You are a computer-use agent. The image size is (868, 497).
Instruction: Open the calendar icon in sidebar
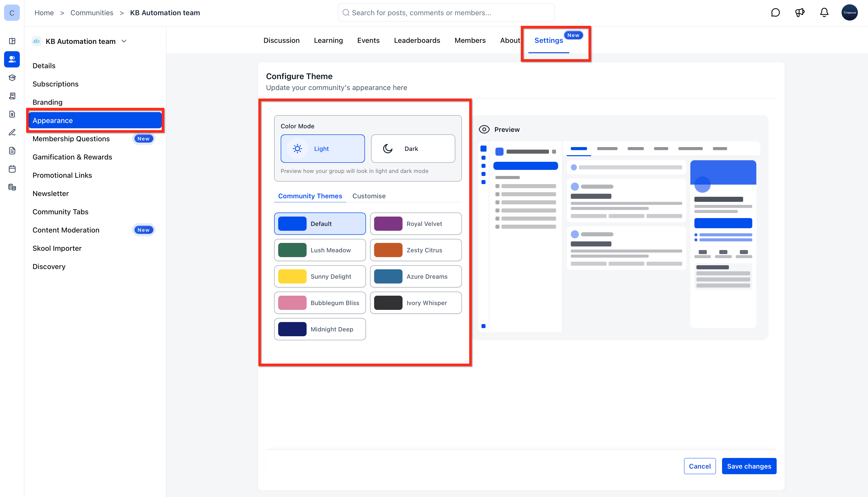pyautogui.click(x=12, y=169)
